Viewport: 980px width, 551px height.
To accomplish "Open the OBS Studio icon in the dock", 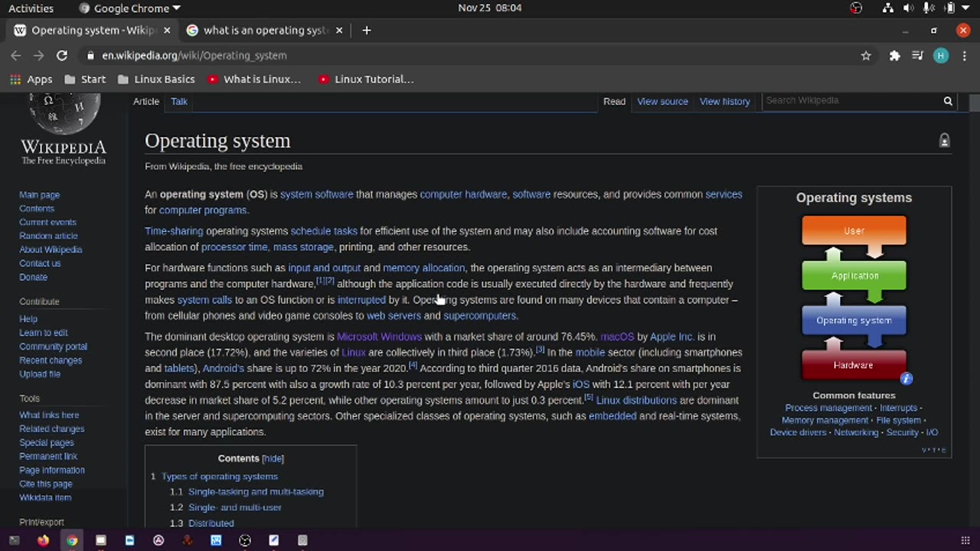I will point(245,540).
